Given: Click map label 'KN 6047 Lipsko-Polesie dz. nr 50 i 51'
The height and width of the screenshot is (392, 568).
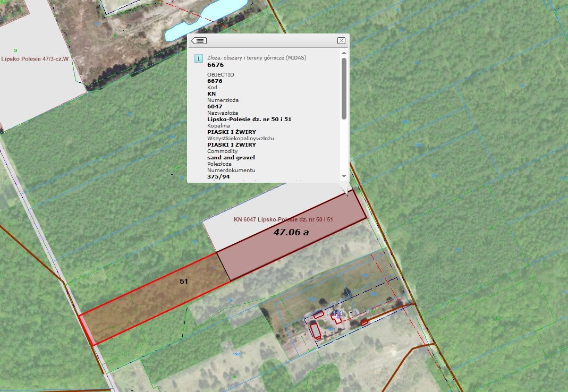Looking at the screenshot, I should [283, 219].
